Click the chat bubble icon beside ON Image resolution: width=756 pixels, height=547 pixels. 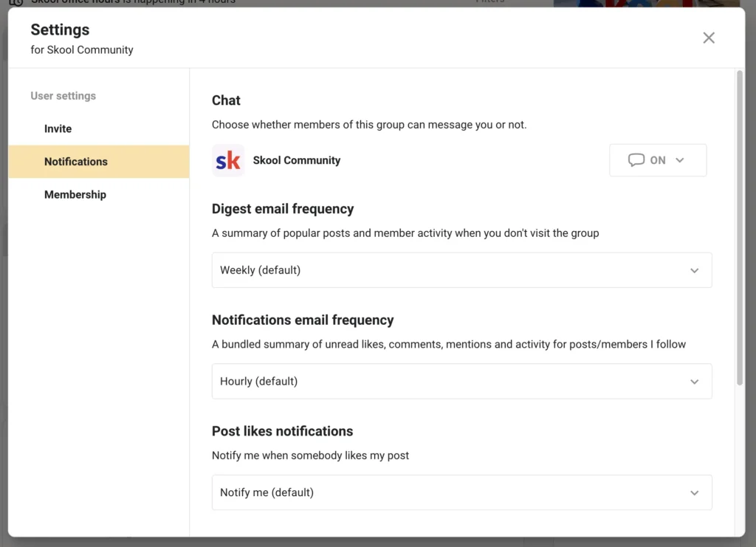(636, 160)
